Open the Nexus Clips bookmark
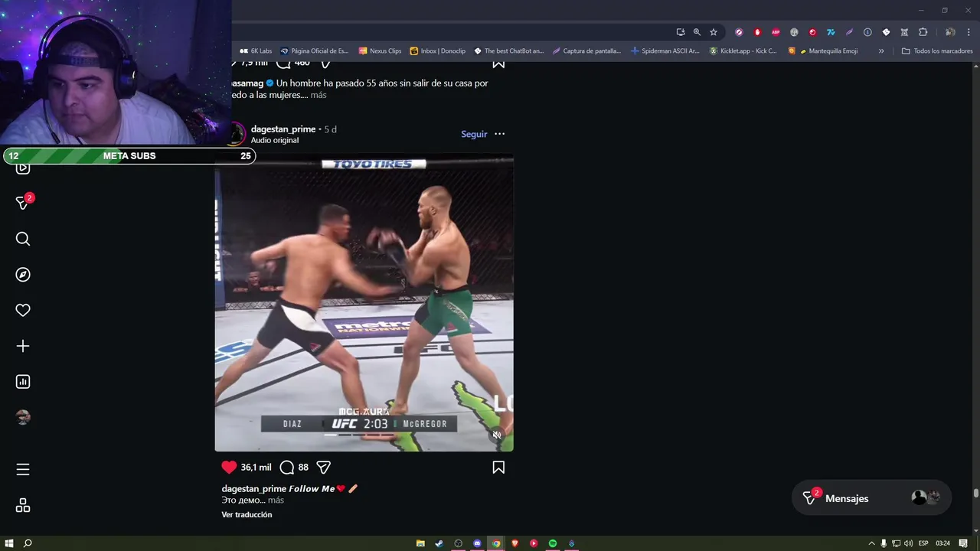 point(380,51)
